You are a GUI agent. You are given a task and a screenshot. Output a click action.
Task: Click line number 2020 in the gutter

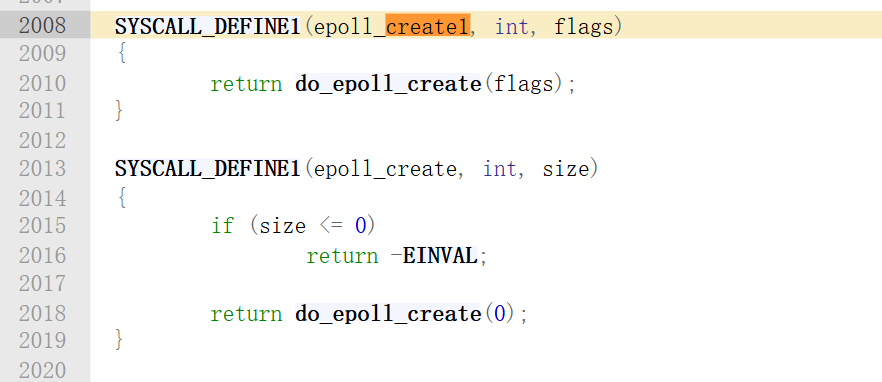pos(42,370)
